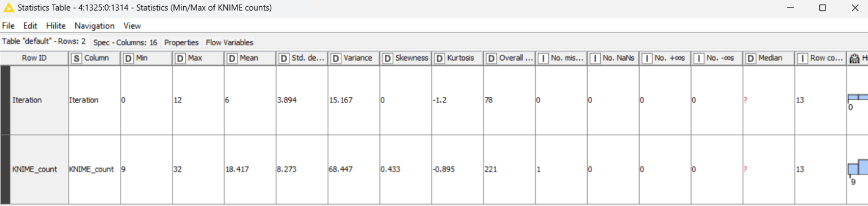Click the Median column header
868x206 pixels.
tap(769, 58)
